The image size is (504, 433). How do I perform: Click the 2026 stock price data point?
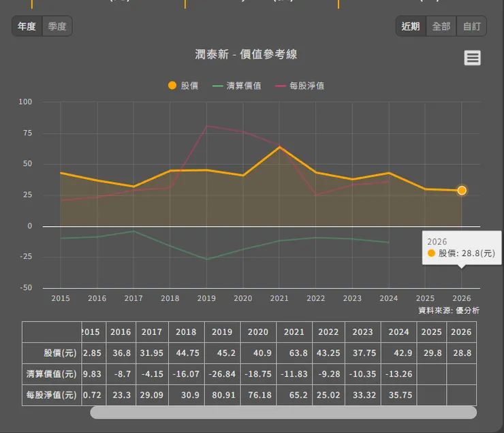(462, 191)
